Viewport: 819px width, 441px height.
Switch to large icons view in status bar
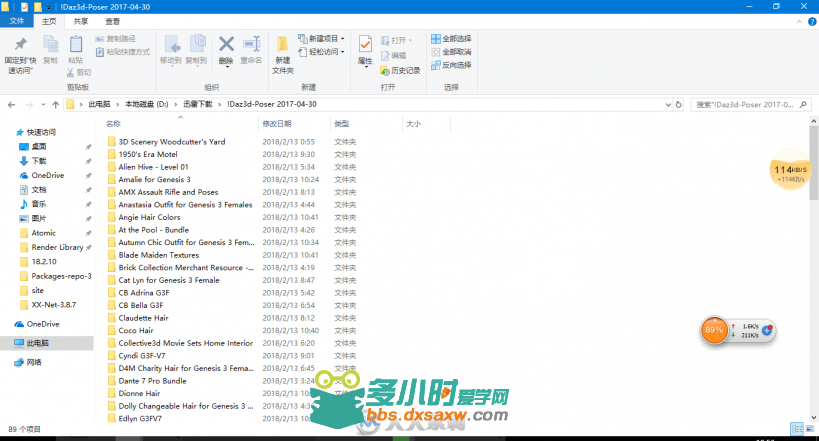[810, 429]
